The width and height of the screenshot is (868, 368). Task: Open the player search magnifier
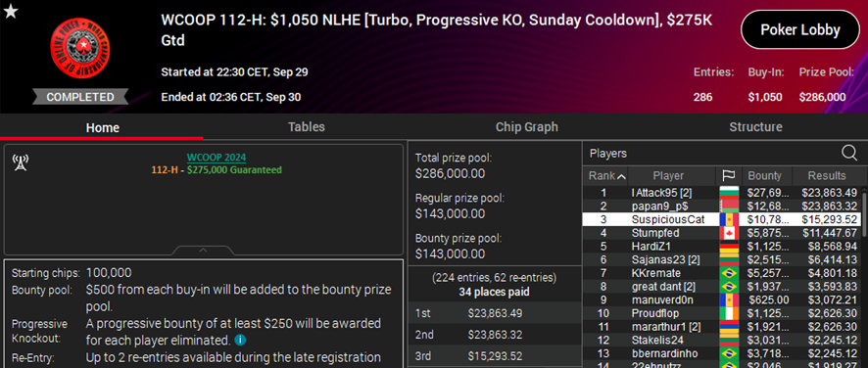click(x=848, y=154)
